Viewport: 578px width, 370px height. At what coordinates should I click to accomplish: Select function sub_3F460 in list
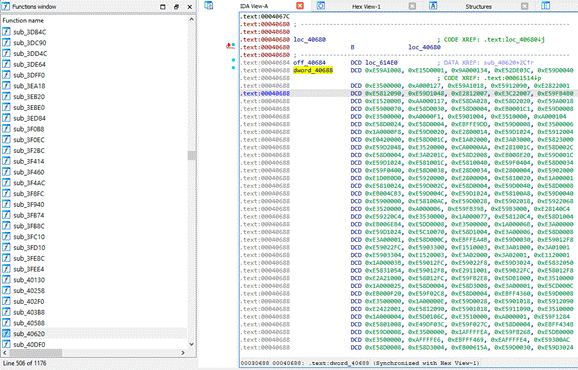pyautogui.click(x=29, y=172)
